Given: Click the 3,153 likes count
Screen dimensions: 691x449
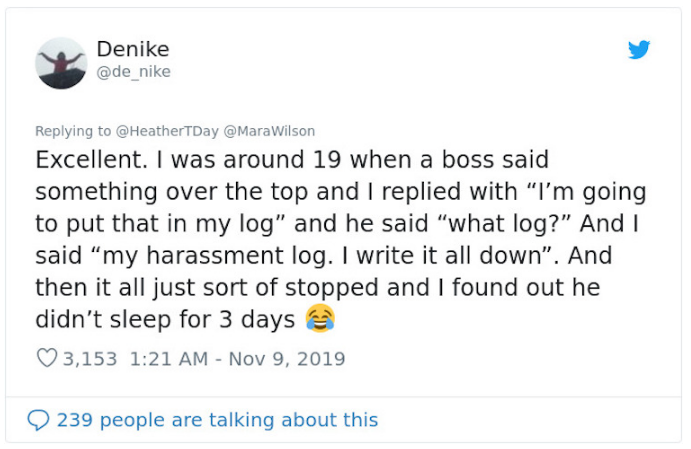Looking at the screenshot, I should click(x=91, y=359).
